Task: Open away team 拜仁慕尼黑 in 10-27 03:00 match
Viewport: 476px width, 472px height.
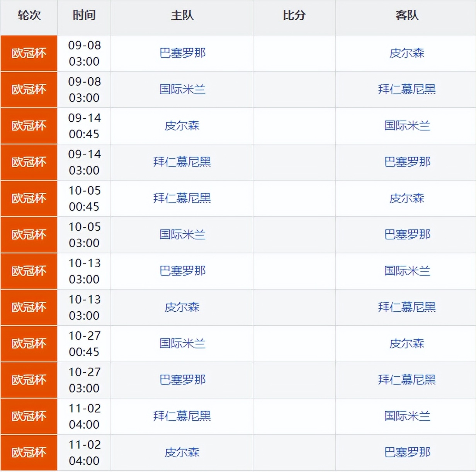Action: pyautogui.click(x=407, y=380)
